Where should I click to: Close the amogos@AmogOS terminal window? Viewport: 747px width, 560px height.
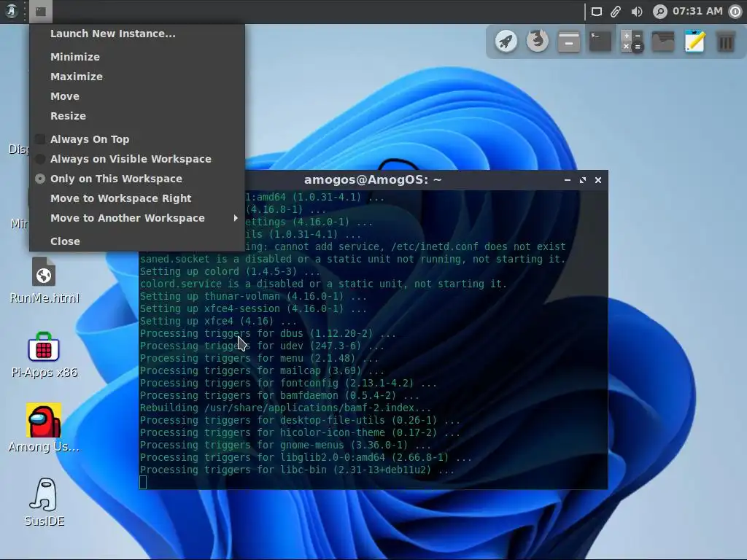pyautogui.click(x=598, y=180)
